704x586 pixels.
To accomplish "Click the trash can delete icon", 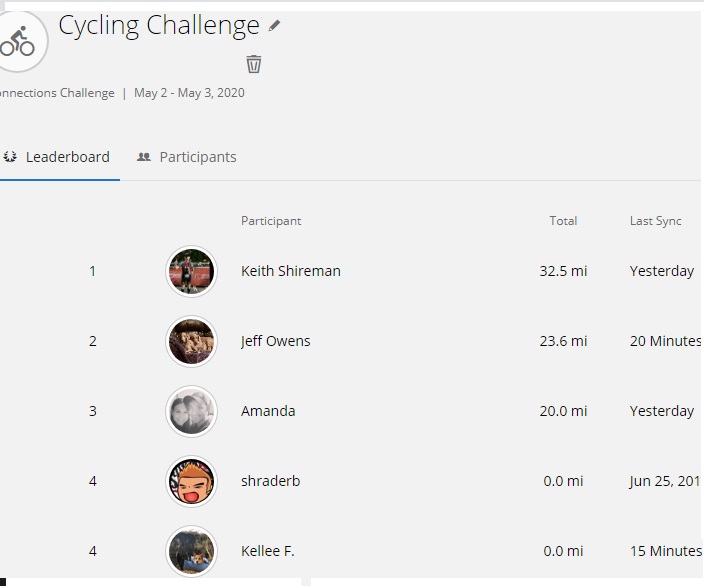I will click(254, 64).
